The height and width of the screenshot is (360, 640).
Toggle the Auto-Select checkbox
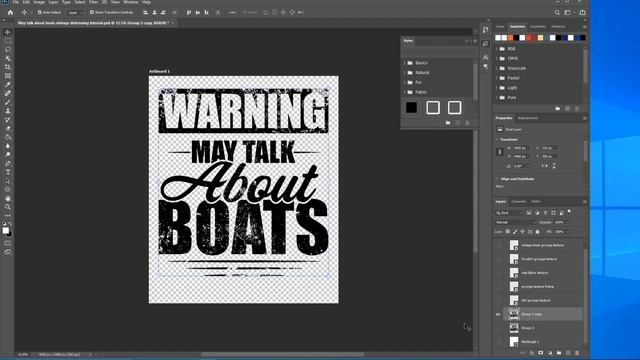tap(40, 13)
